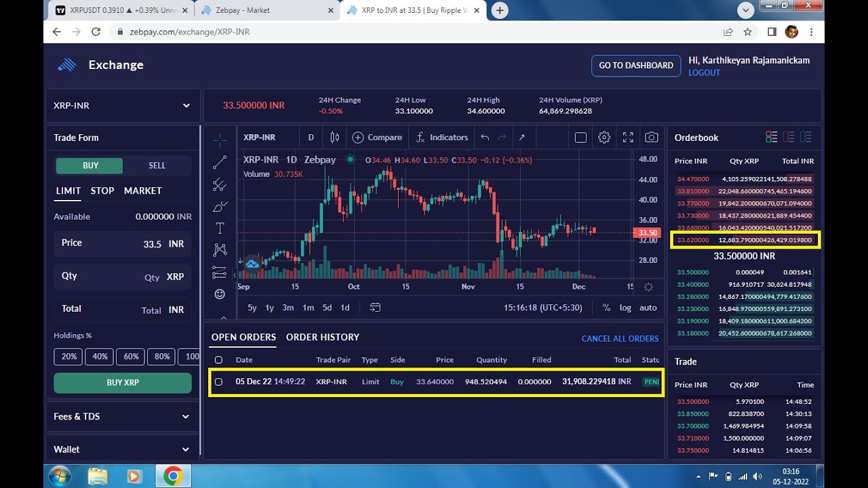The width and height of the screenshot is (868, 488).
Task: Select the trend line drawing tool
Action: click(x=220, y=163)
